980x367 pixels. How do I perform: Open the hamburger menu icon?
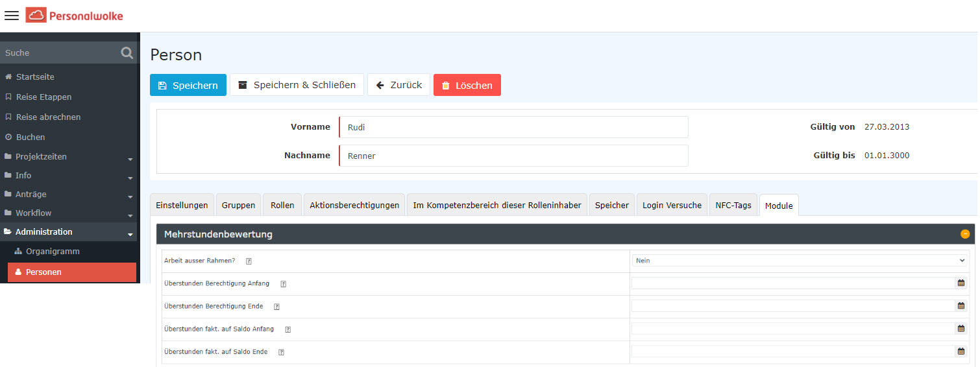tap(12, 16)
